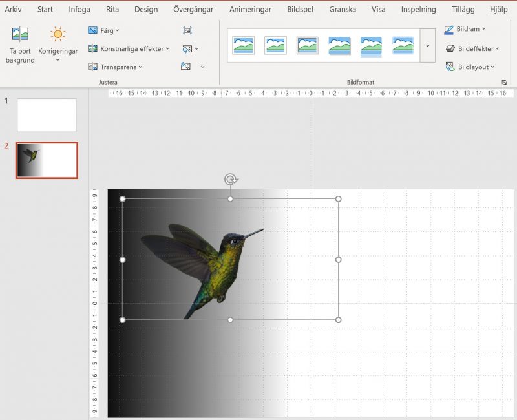
Task: Switch to the Infoga tab
Action: 79,9
